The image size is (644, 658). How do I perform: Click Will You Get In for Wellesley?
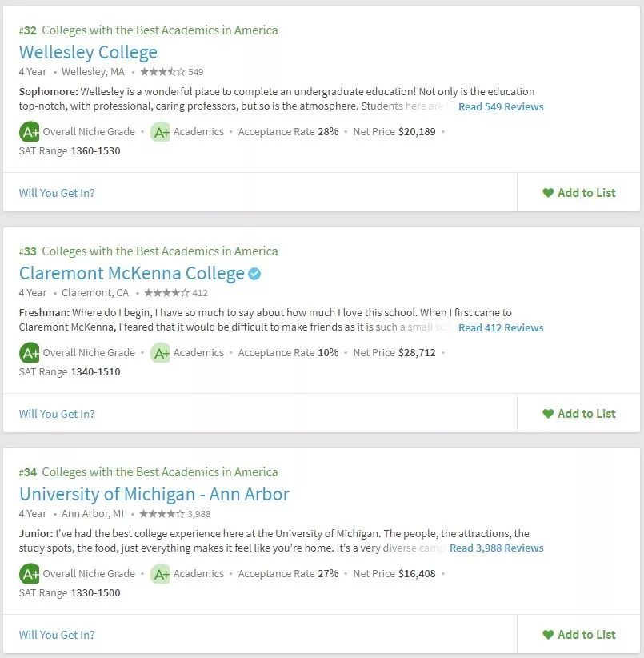57,192
